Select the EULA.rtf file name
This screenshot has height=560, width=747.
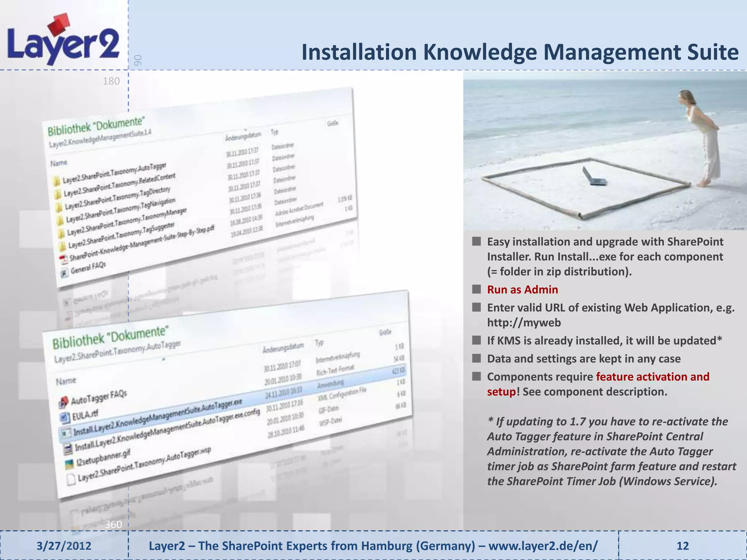pos(85,415)
